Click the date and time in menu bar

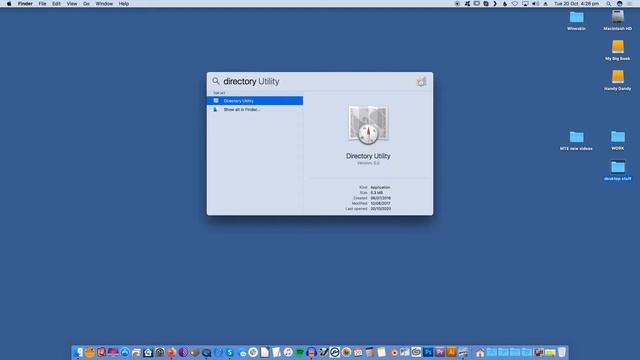tap(576, 4)
